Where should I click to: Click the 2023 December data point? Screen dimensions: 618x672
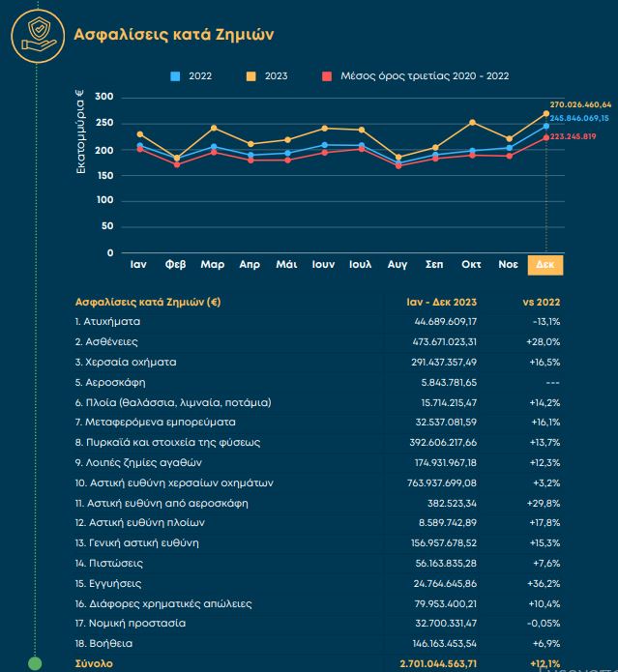(x=546, y=113)
